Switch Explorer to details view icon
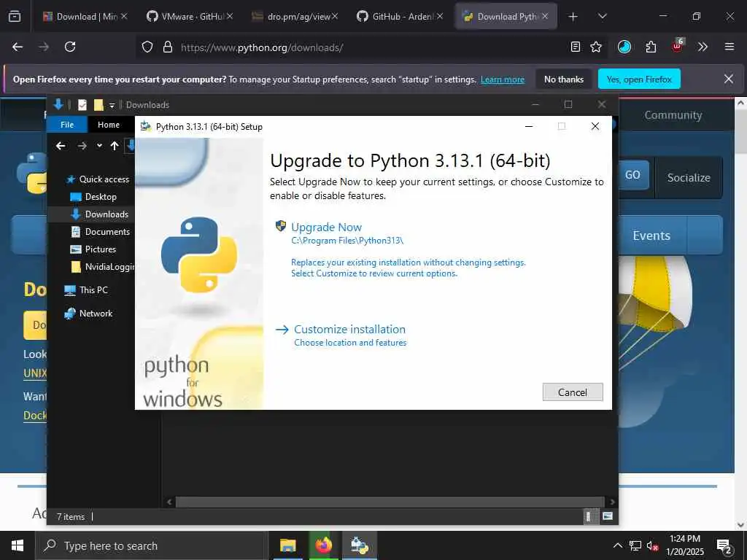Image resolution: width=747 pixels, height=560 pixels. [589, 516]
